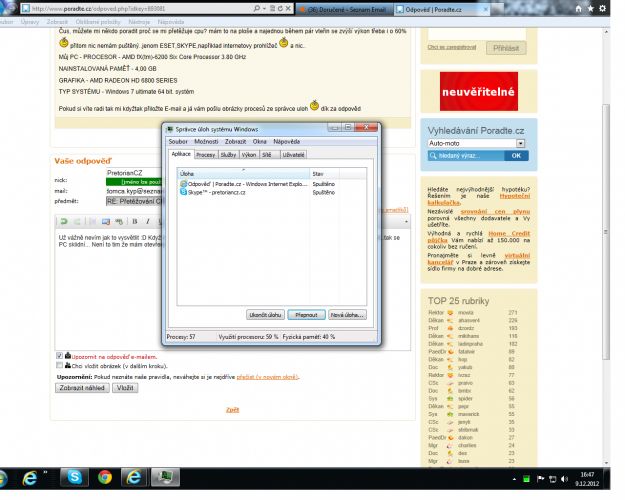Viewport: 625px width, 500px height.
Task: Open Soubor menu in Task Manager
Action: point(178,142)
